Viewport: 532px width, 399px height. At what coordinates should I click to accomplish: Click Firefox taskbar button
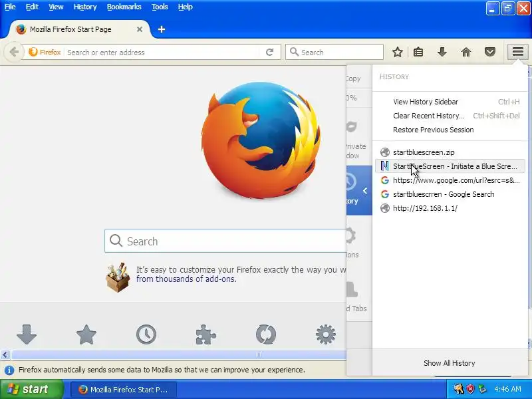tap(124, 390)
